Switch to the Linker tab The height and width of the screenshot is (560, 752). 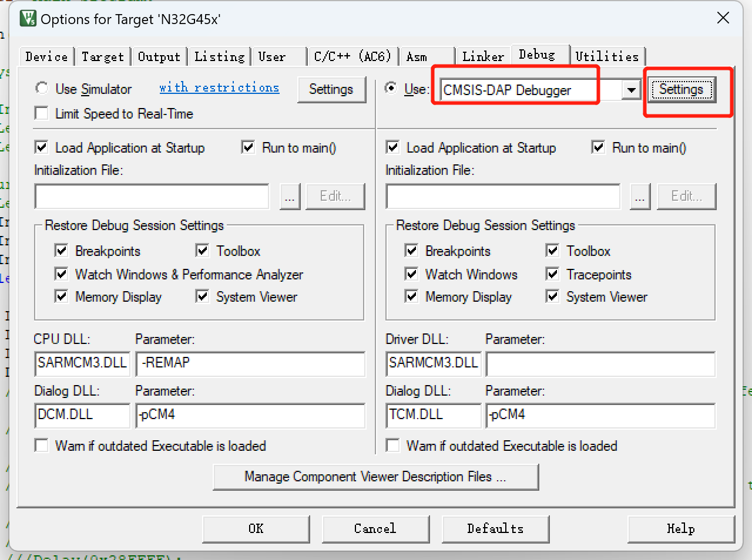(x=482, y=56)
